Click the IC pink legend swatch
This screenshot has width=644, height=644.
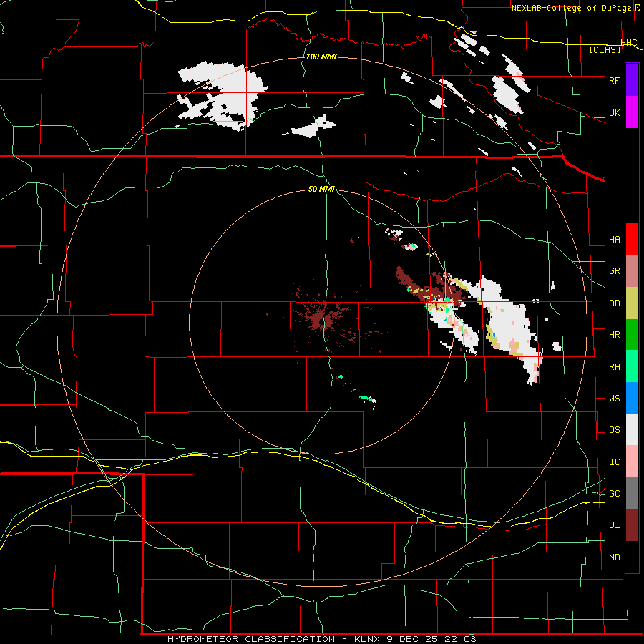[632, 462]
